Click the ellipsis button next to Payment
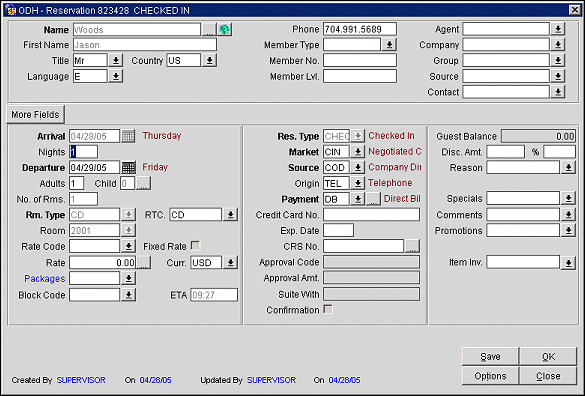Screen dimensions: 585x396 tap(373, 199)
